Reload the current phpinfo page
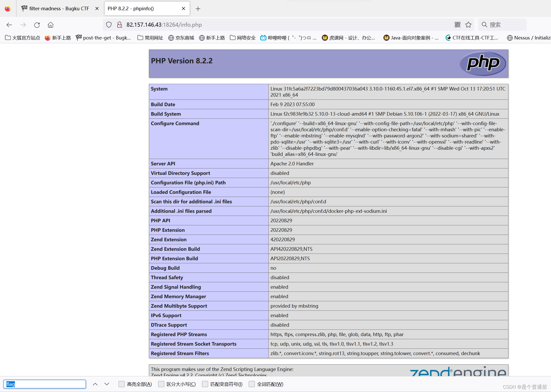Screen dimensions: 551x392 point(37,25)
